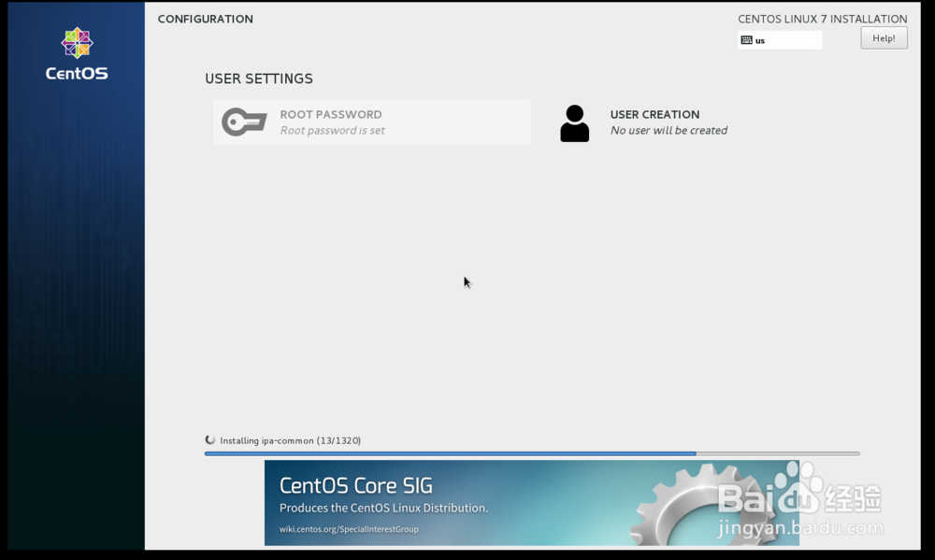Viewport: 935px width, 560px height.
Task: Click wiki.centos.org/SpecialInterestGroup text
Action: click(349, 529)
